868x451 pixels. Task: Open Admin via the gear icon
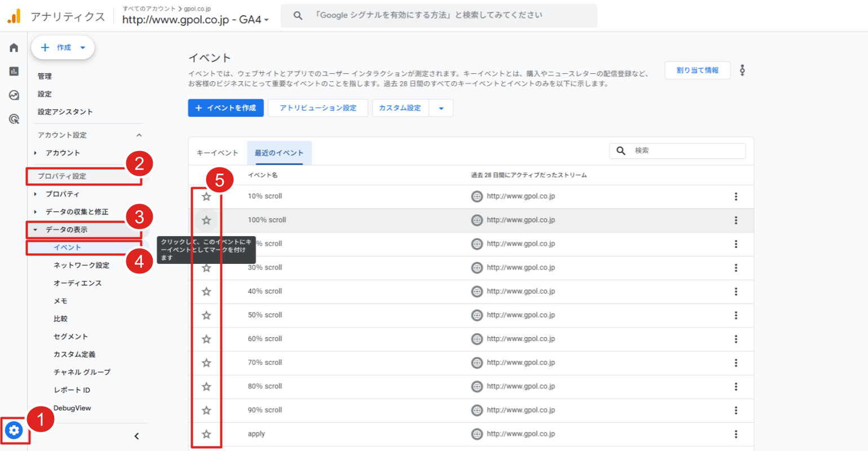tap(14, 431)
